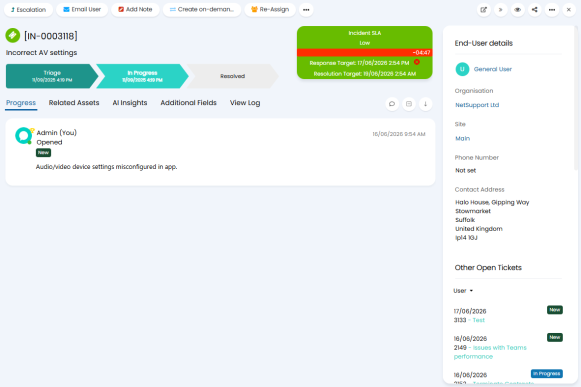Viewport: 581px width, 387px height.
Task: Click the New status badge in action
Action: pyautogui.click(x=43, y=153)
